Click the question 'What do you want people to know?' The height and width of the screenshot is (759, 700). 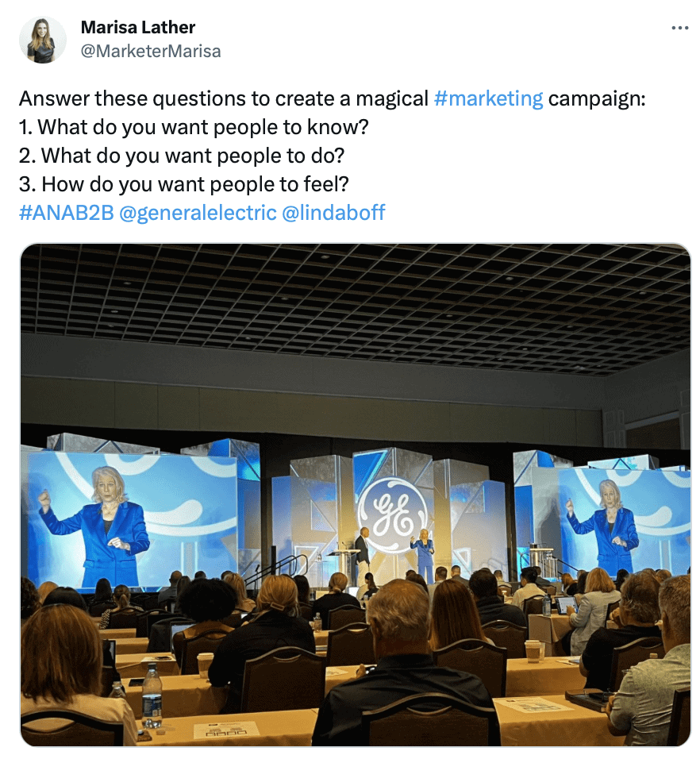click(203, 127)
